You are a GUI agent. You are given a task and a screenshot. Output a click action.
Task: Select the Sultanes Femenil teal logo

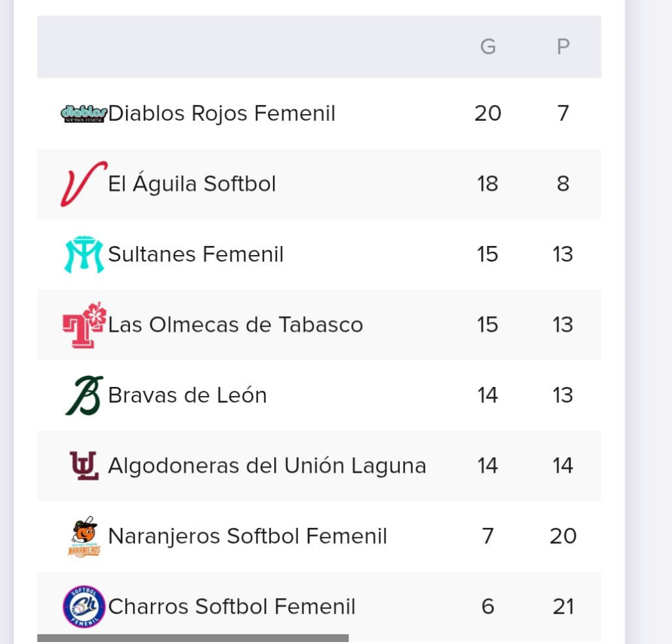click(x=84, y=254)
